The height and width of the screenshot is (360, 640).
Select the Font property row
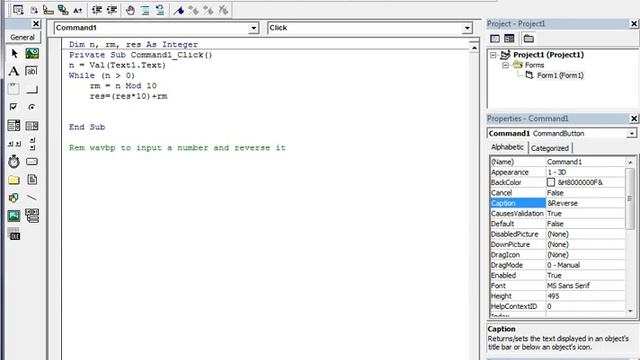557,285
